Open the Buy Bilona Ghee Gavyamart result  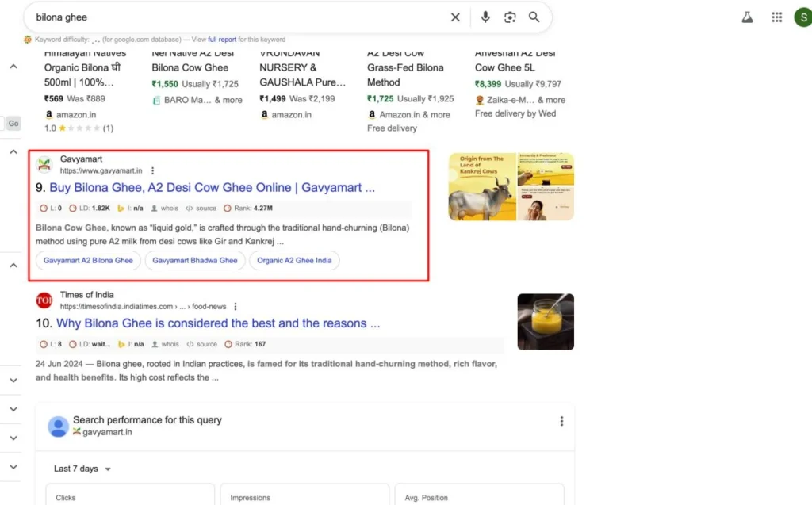coord(212,188)
